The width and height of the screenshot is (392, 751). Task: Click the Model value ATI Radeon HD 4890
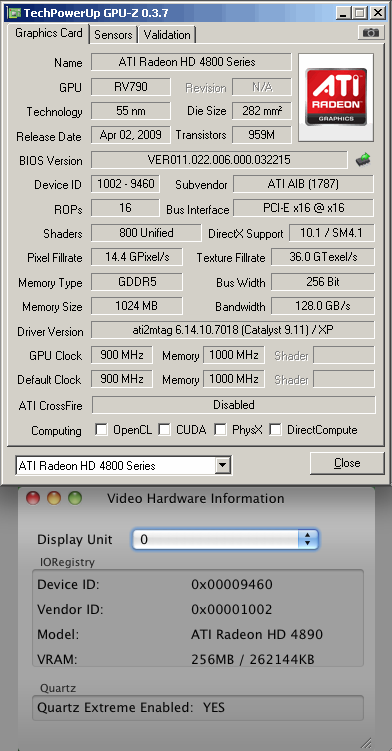point(257,635)
